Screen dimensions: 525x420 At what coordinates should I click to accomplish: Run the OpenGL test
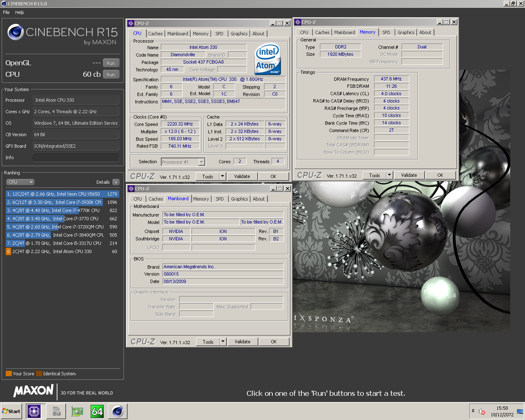click(x=111, y=63)
